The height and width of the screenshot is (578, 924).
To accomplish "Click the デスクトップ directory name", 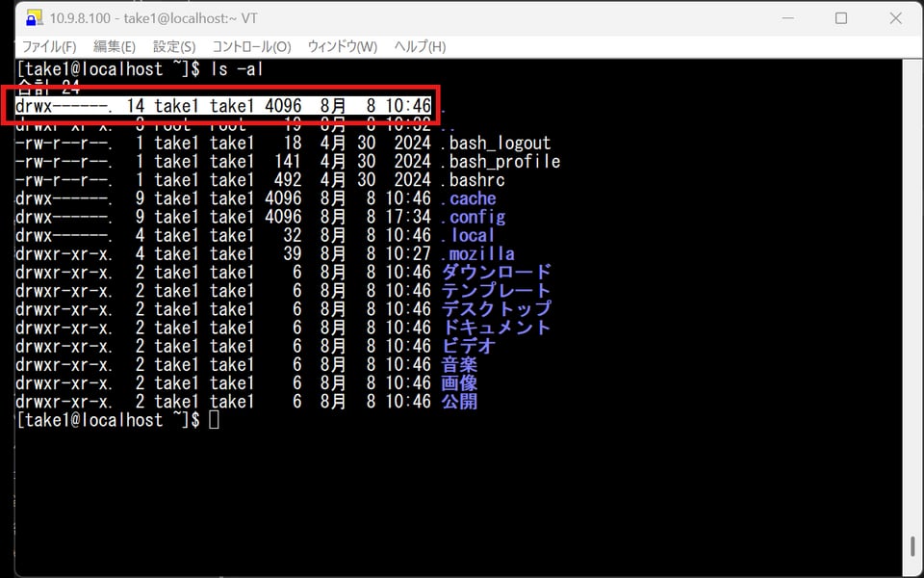I will point(497,309).
